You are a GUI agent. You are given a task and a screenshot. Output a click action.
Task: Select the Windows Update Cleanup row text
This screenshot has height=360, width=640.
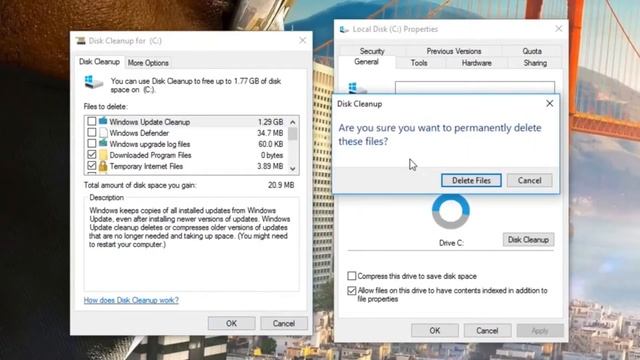pos(149,122)
